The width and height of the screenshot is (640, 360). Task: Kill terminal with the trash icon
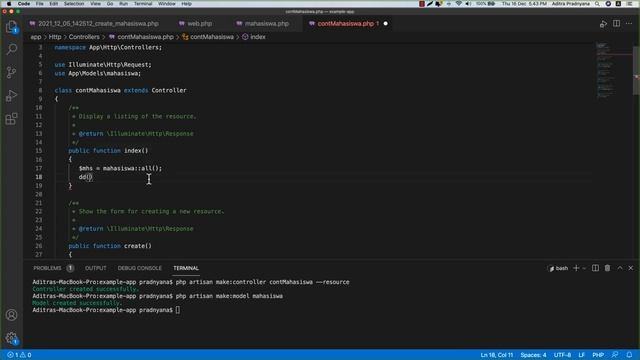coord(607,268)
